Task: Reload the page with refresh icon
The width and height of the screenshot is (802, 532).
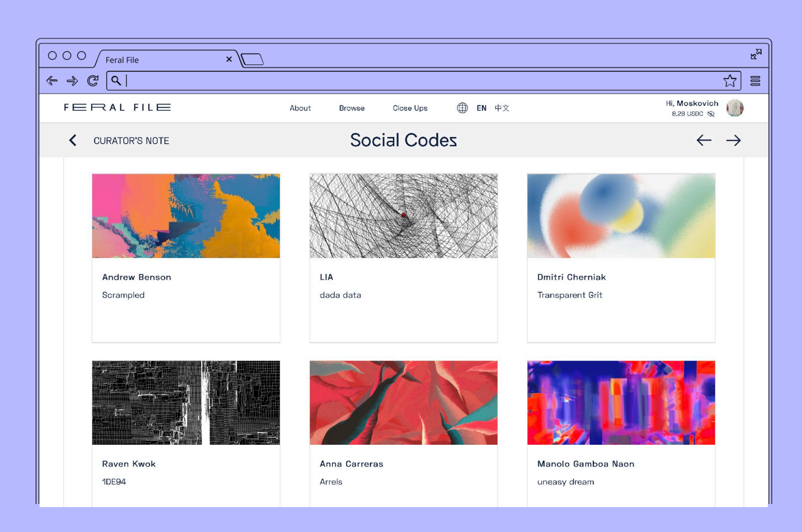Action: click(93, 81)
